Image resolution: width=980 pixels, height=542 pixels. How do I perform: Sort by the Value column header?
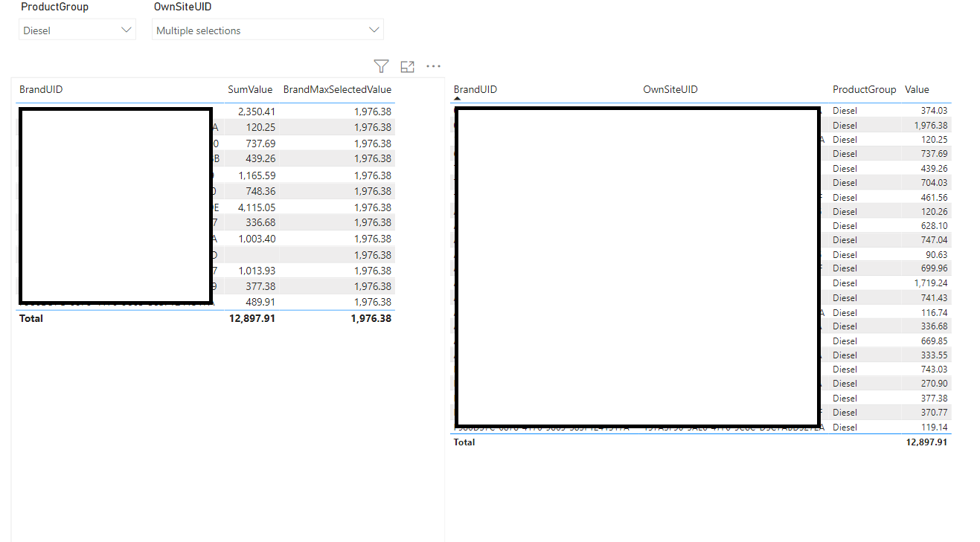[x=917, y=89]
